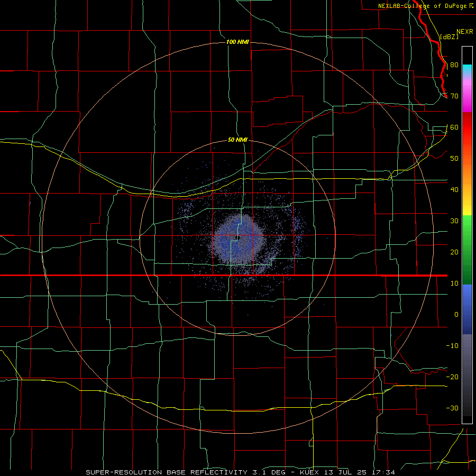Select the -10 value on the dBZ scale
This screenshot has height=476, width=476.
[x=452, y=346]
